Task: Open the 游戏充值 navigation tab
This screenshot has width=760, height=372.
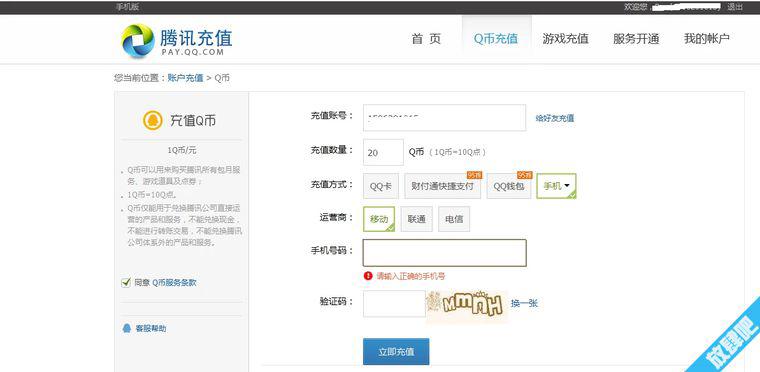Action: pyautogui.click(x=566, y=39)
